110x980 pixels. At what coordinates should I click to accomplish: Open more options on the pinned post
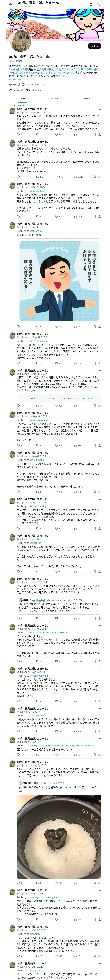(99, 109)
